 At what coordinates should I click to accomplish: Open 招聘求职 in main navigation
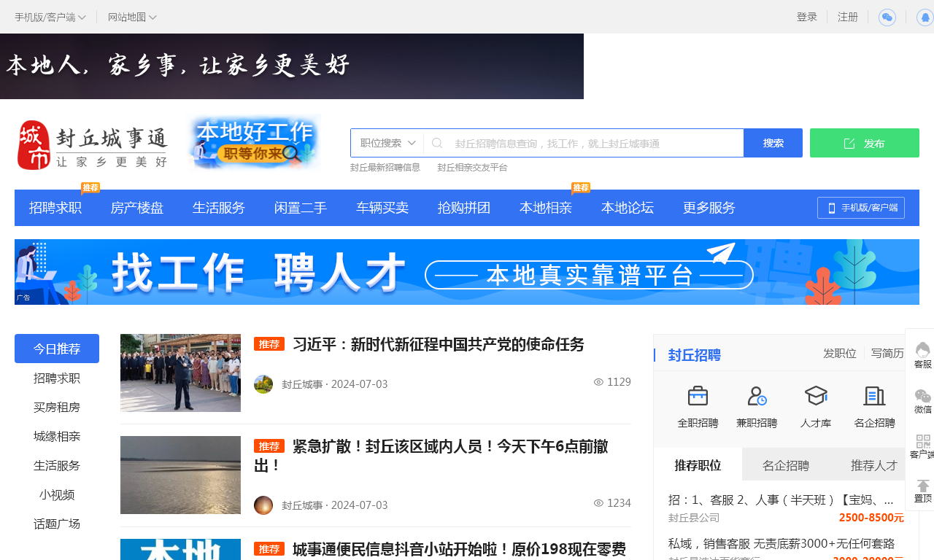pyautogui.click(x=55, y=208)
